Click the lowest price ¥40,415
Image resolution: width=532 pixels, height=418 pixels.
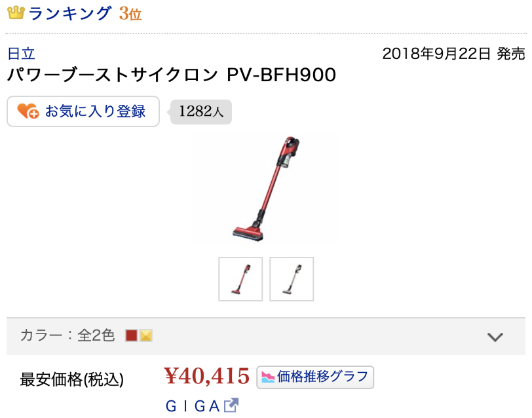207,376
